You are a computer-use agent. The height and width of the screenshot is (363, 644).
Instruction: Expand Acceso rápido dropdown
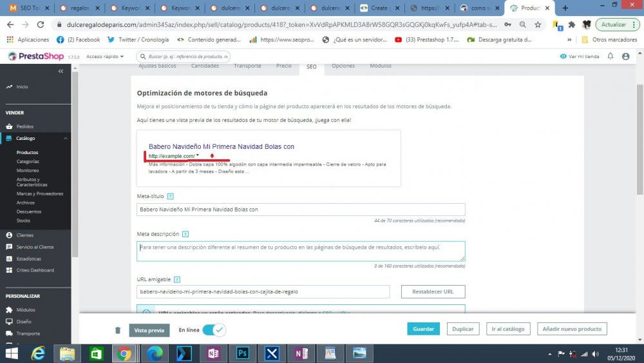tap(105, 56)
